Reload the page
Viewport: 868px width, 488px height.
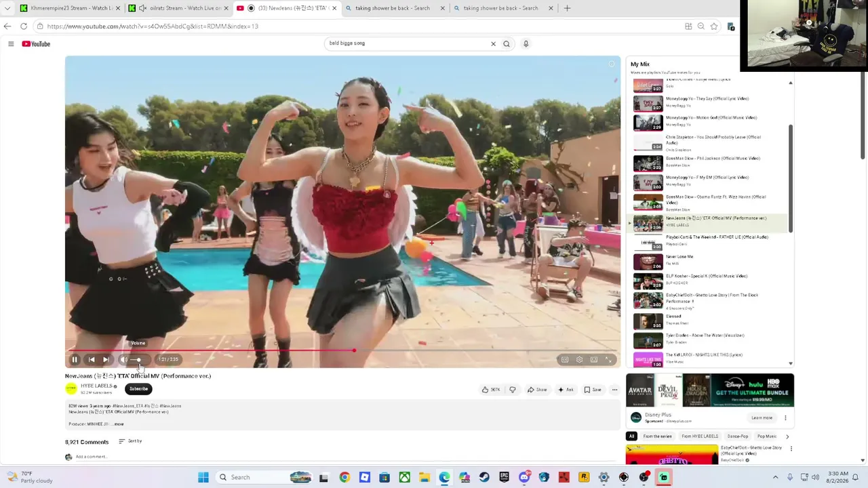pyautogui.click(x=24, y=26)
